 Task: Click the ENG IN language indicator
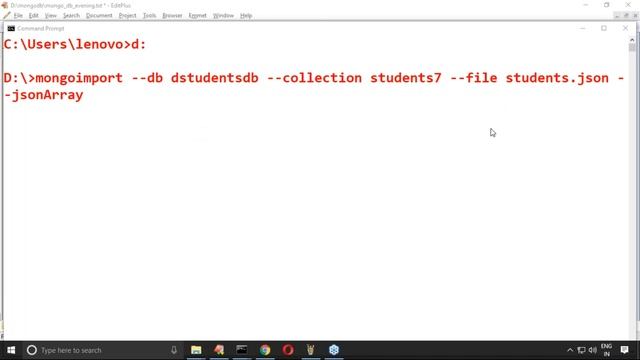click(607, 350)
